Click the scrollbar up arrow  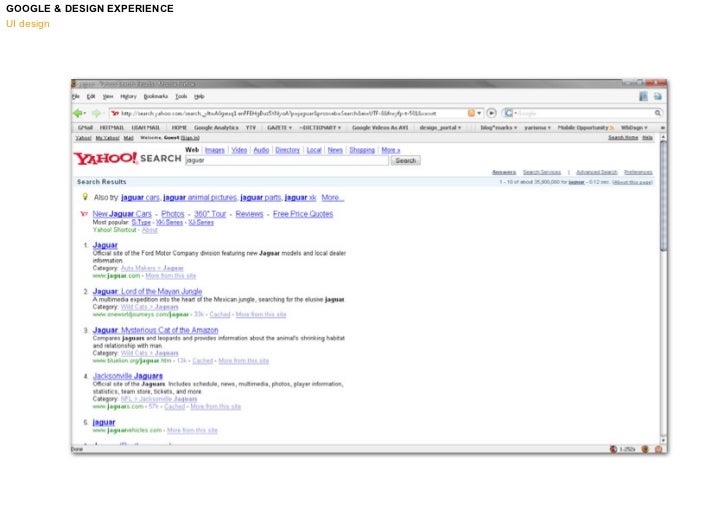(x=663, y=137)
